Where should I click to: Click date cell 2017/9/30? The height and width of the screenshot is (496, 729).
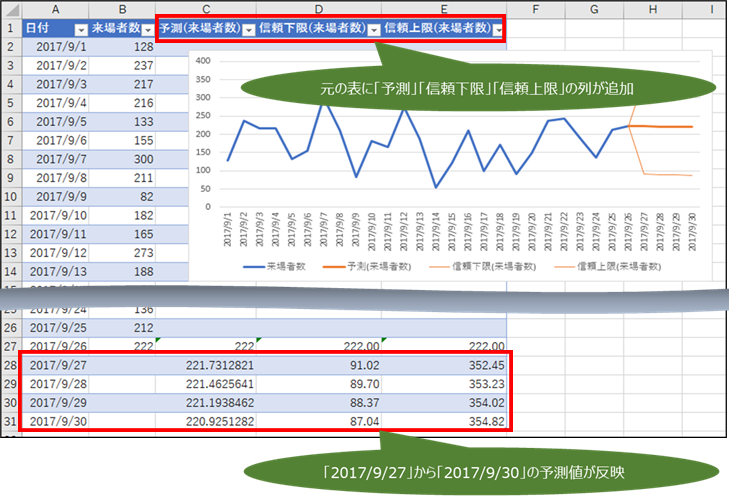(55, 422)
